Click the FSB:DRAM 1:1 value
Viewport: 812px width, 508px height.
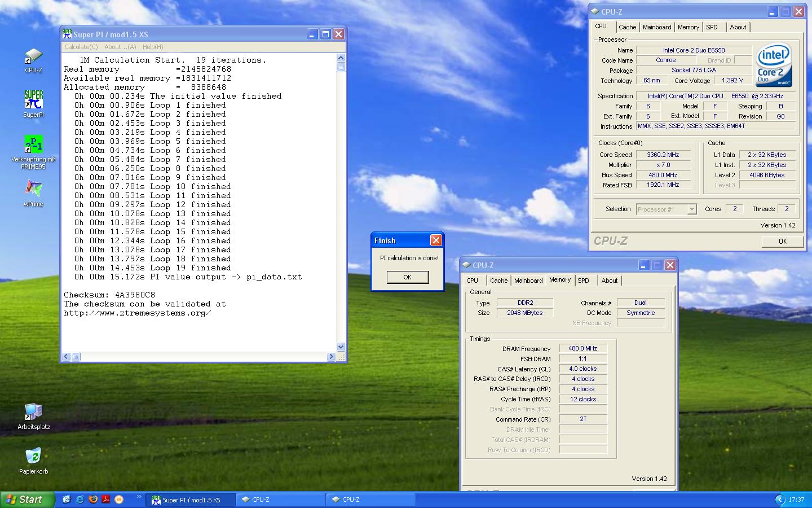point(583,359)
